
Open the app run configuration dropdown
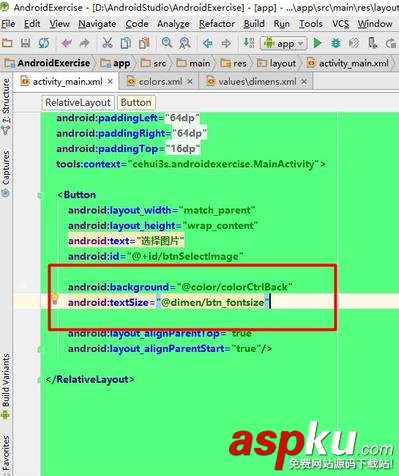point(283,43)
